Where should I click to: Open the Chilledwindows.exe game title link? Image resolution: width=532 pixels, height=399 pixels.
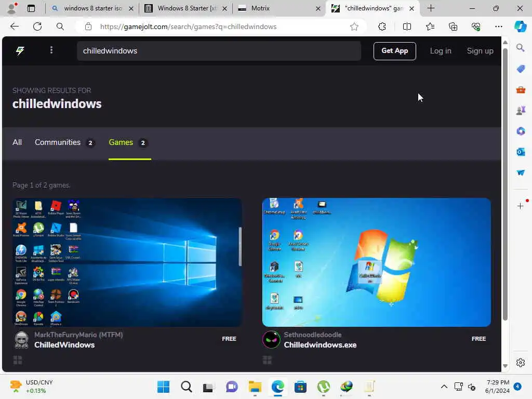pos(320,345)
